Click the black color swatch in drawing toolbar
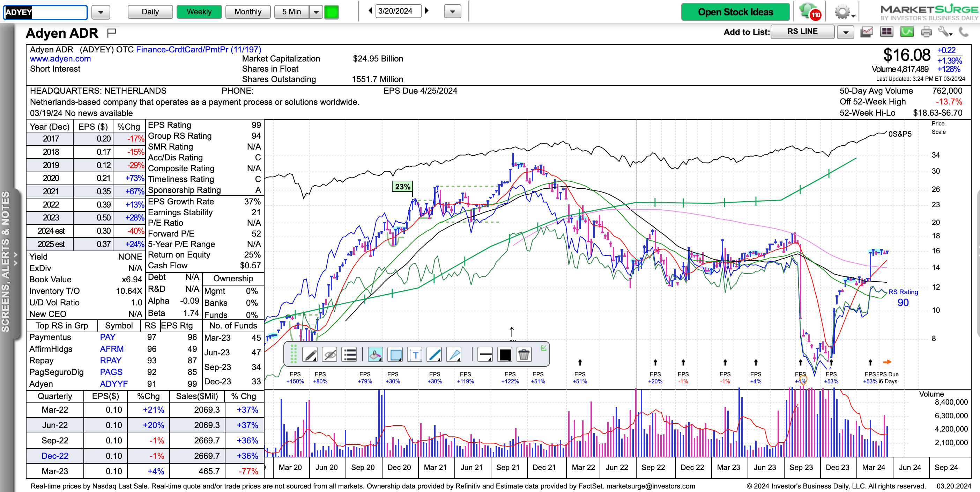 tap(505, 355)
